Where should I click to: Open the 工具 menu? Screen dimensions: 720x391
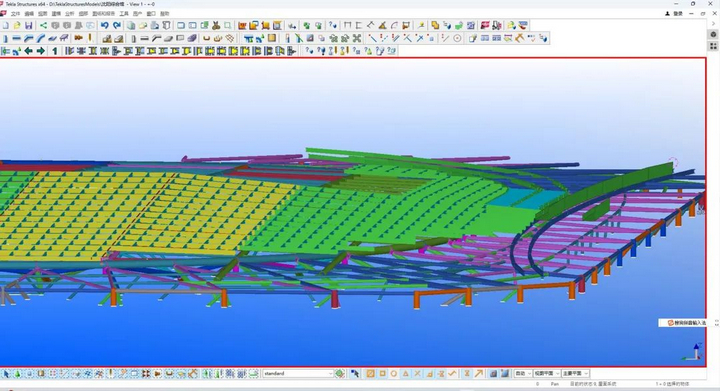point(124,14)
